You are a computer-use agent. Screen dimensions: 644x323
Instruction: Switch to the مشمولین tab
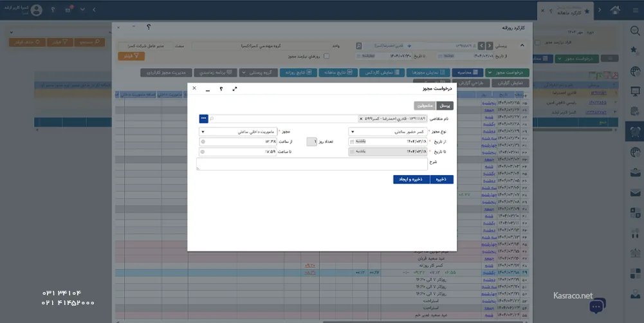point(425,106)
